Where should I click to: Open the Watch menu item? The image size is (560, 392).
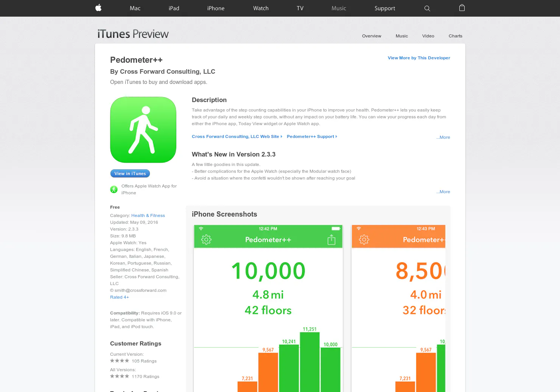click(x=261, y=8)
